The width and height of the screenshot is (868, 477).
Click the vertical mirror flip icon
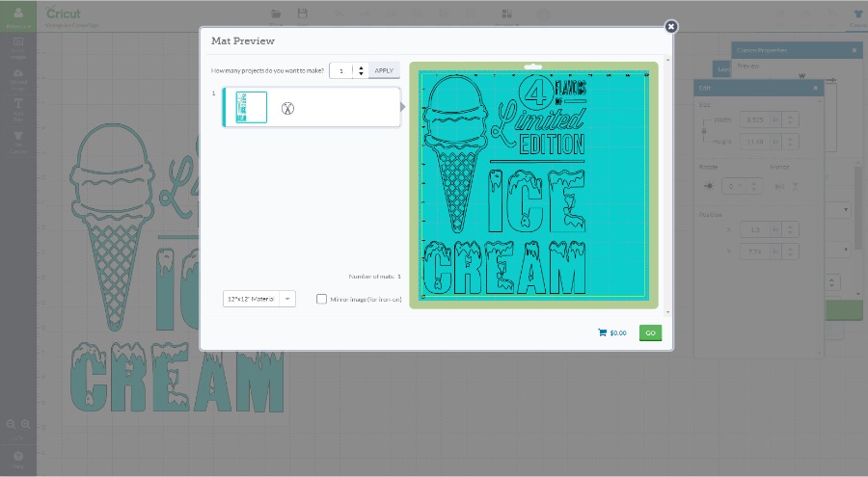click(x=795, y=187)
